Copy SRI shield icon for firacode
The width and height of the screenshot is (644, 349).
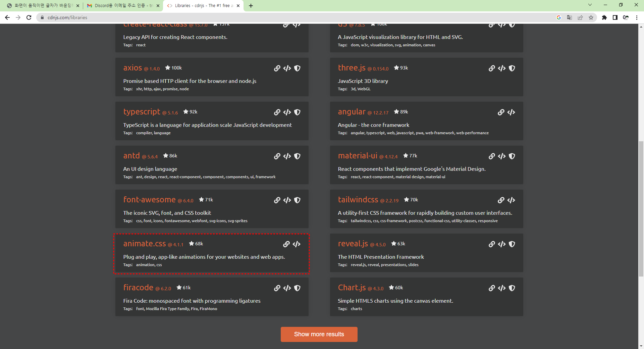click(297, 288)
